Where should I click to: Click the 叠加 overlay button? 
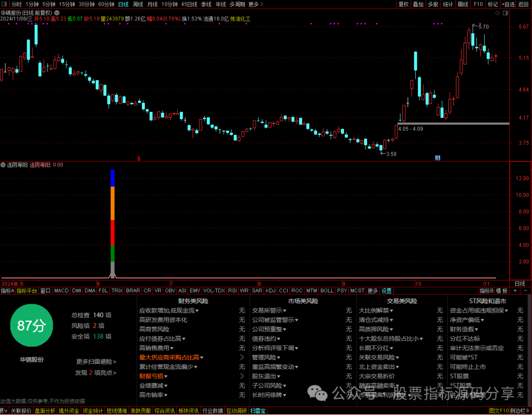point(418,4)
